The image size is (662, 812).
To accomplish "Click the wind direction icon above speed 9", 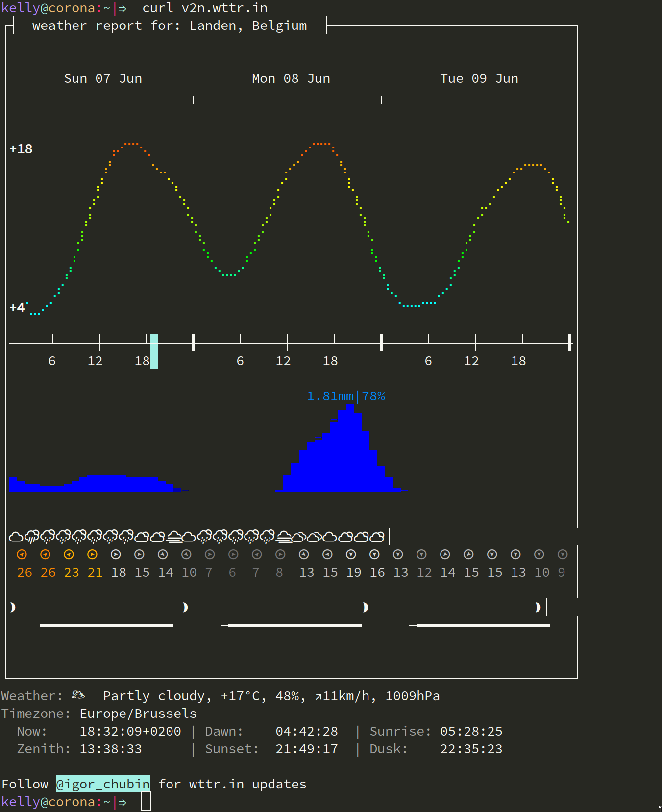I will pos(563,554).
